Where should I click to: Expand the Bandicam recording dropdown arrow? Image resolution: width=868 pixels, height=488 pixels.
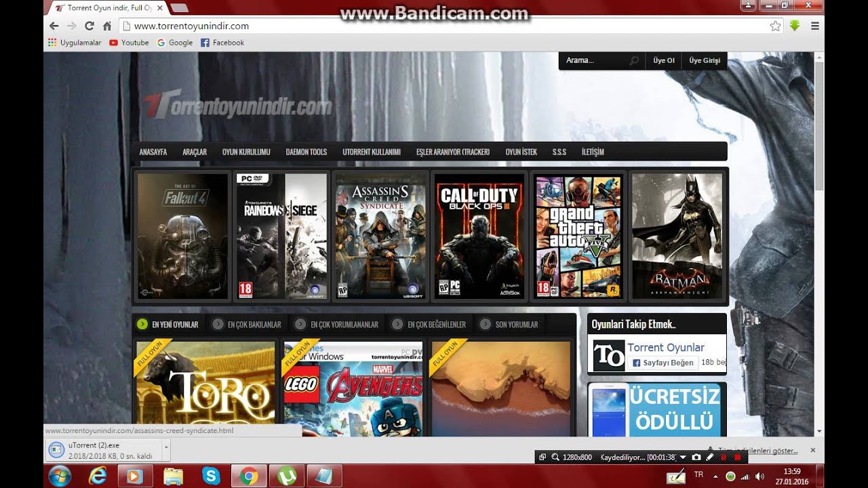[683, 457]
